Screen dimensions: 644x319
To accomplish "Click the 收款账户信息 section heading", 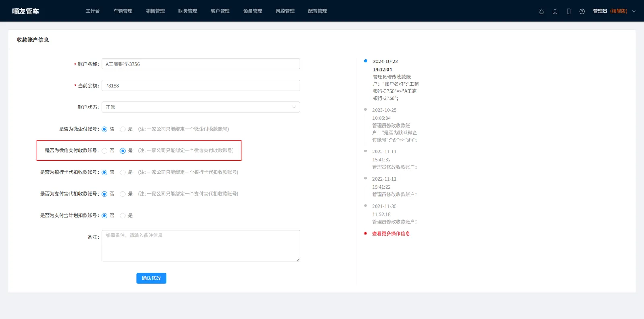I will tap(33, 40).
